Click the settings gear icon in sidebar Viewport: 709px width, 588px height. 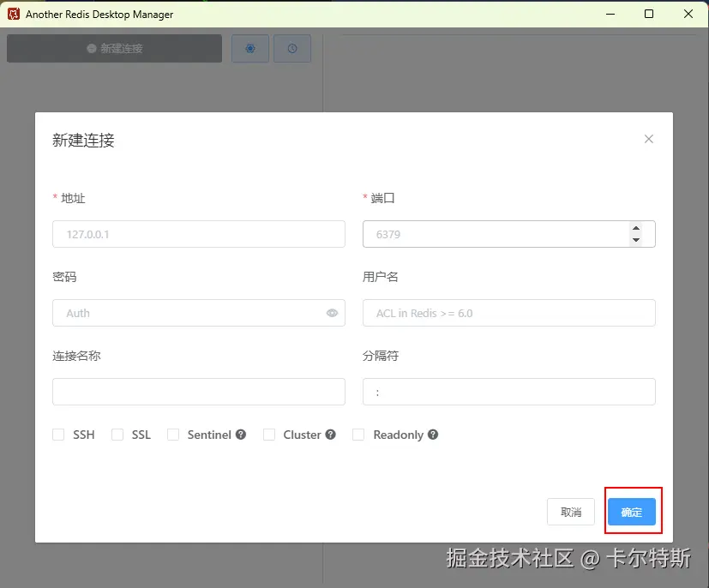[x=250, y=48]
